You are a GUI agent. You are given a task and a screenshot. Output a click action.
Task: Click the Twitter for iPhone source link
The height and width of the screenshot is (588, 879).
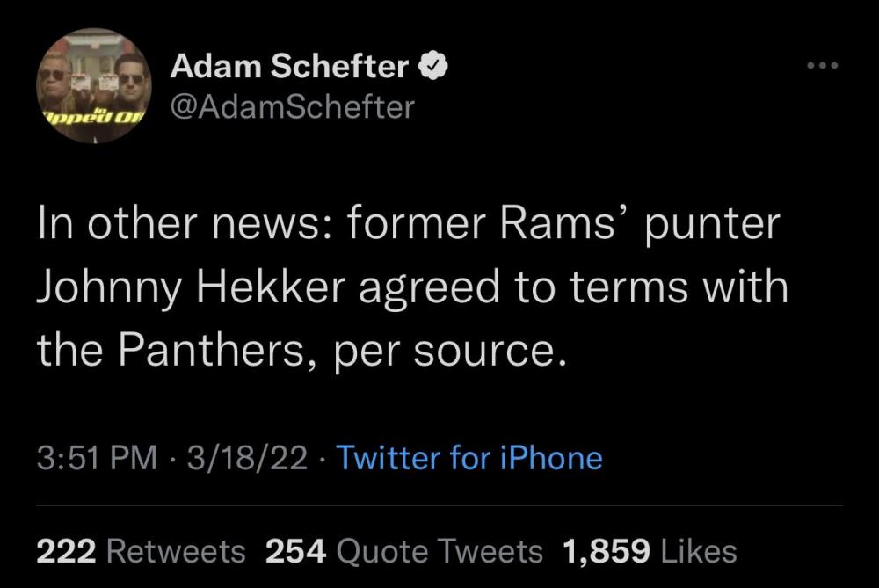click(469, 458)
